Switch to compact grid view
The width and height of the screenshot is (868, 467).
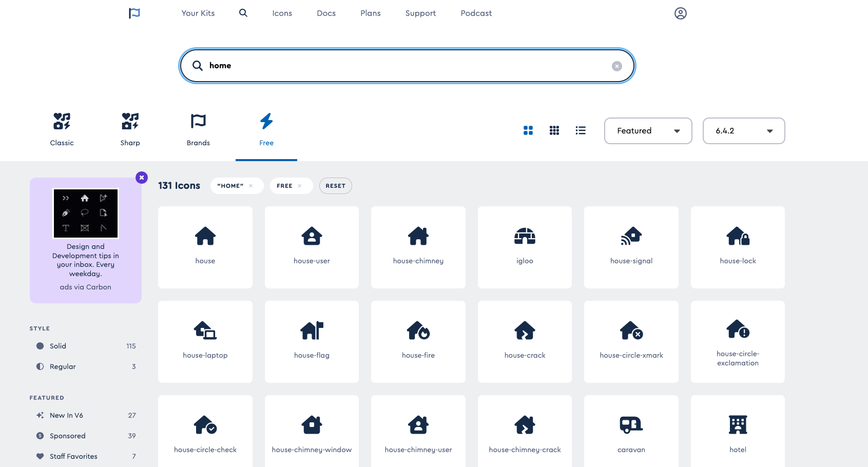tap(554, 130)
